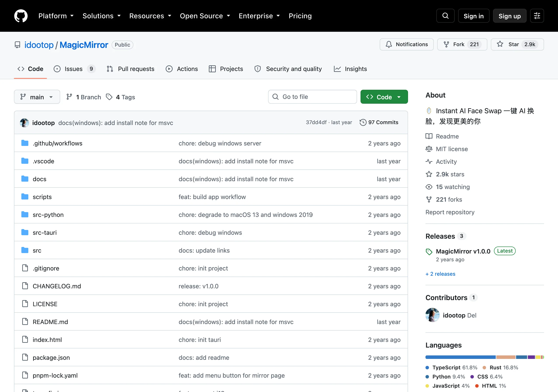Click the eye icon beside 15 watching
Viewport: 558px width, 392px height.
point(429,187)
